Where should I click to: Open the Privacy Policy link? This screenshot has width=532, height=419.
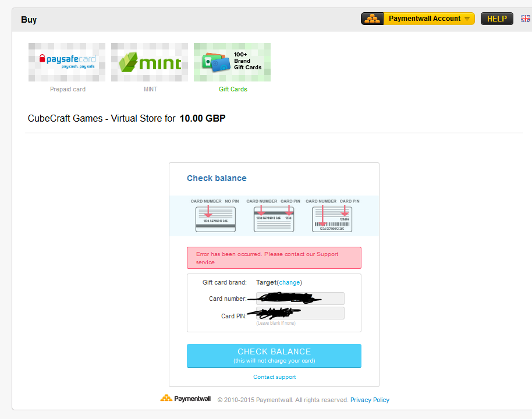370,400
